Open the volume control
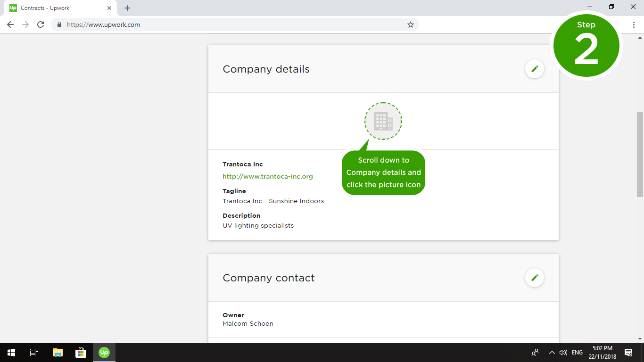 tap(563, 352)
